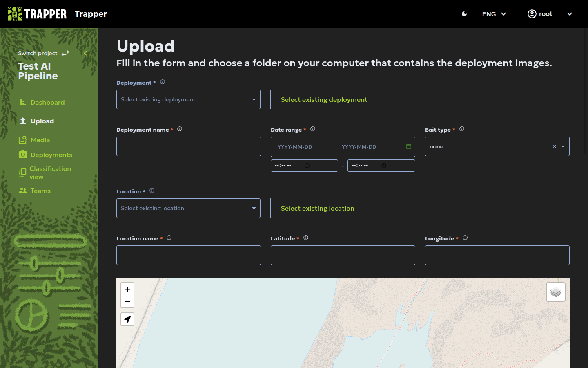Collapse the sidebar with chevron
Screen dimensions: 588x368
[85, 53]
